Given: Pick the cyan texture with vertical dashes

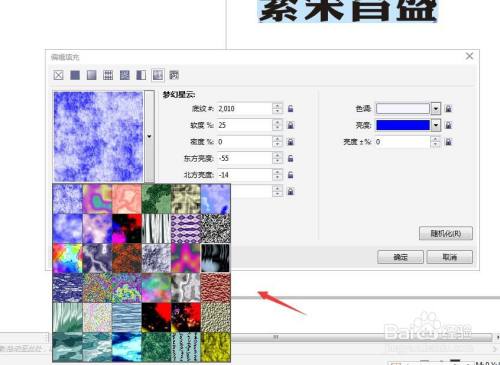Looking at the screenshot, I should pos(186,347).
